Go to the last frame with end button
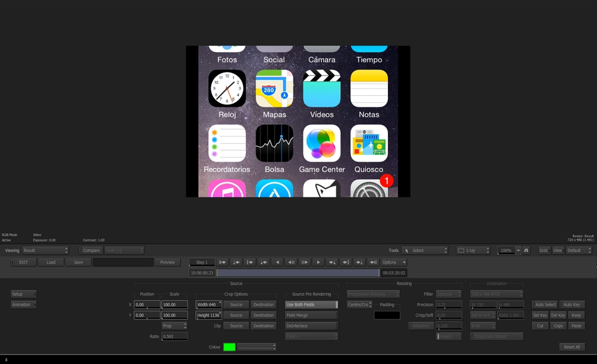 tap(373, 262)
